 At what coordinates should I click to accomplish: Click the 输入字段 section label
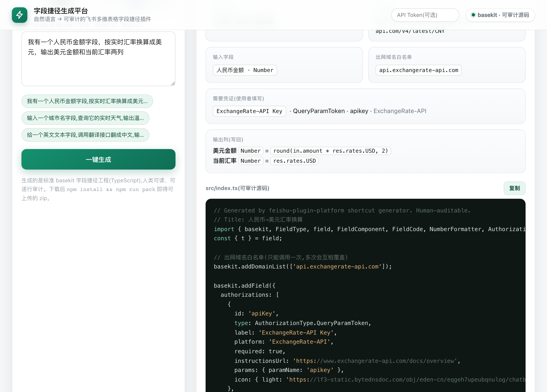tap(223, 57)
